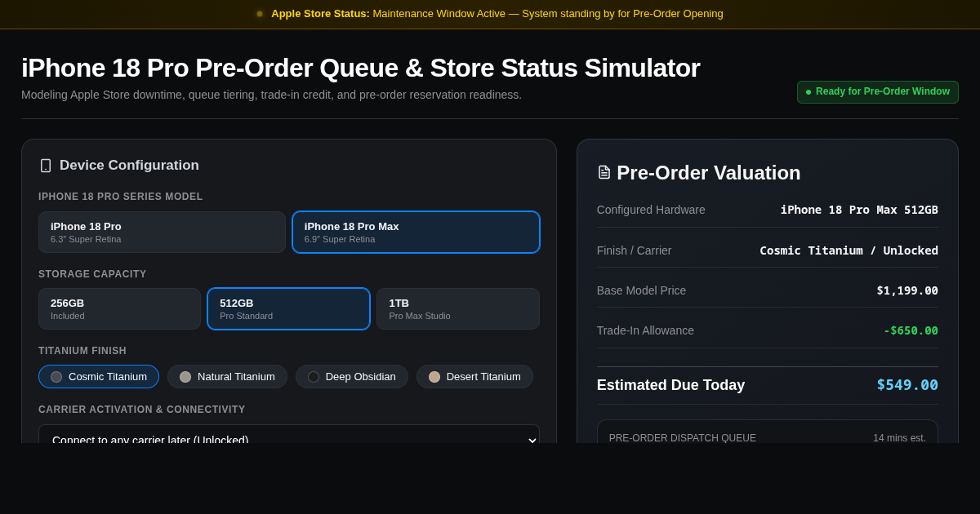The height and width of the screenshot is (514, 980).
Task: Click the 14 mins est. queue time
Action: coord(899,438)
